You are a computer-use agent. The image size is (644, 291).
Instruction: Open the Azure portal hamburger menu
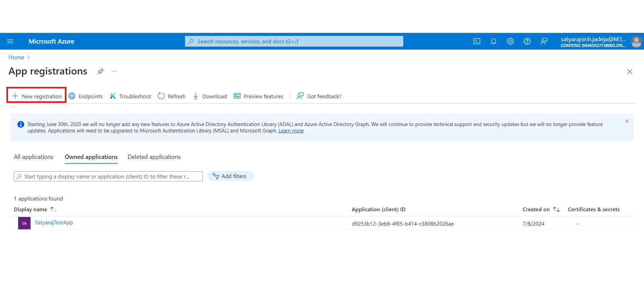coord(10,41)
